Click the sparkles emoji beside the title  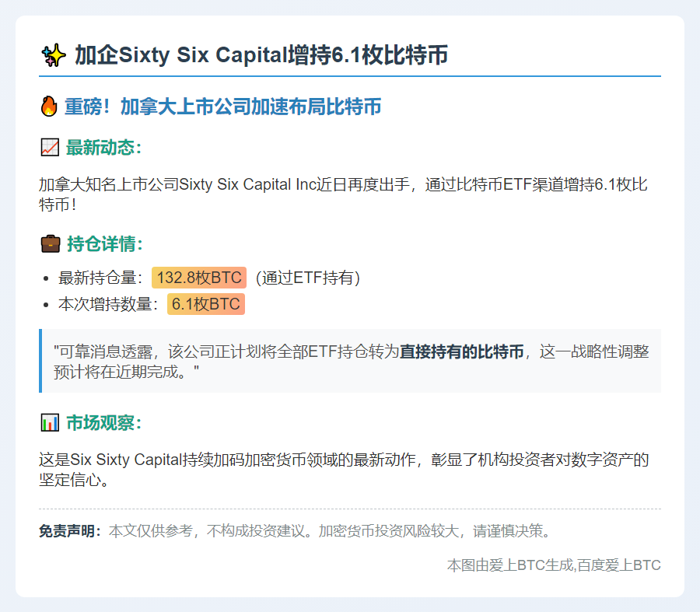(x=53, y=55)
